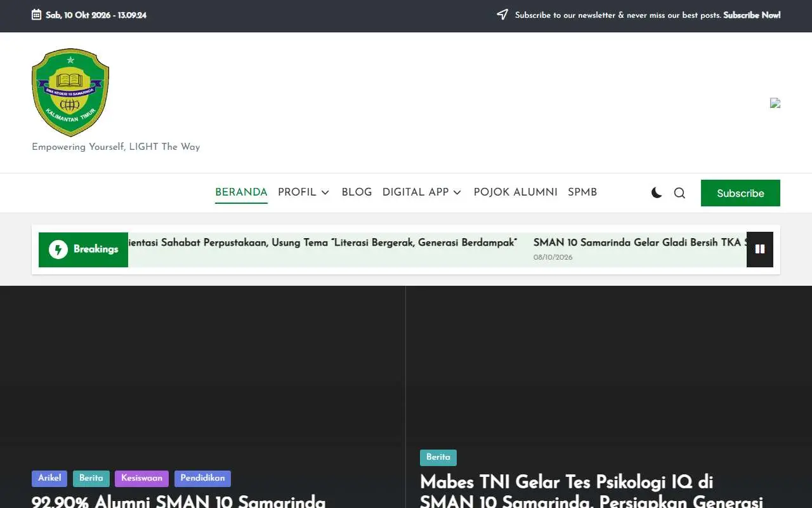Open the Kesiswaan category tag

click(141, 478)
